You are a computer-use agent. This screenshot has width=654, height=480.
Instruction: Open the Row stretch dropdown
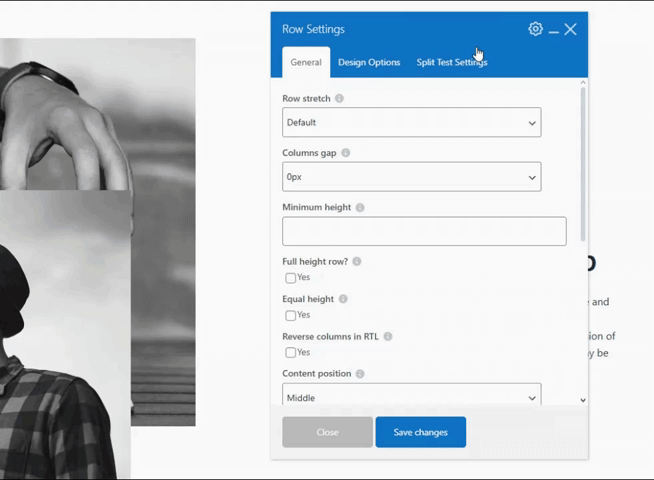412,122
